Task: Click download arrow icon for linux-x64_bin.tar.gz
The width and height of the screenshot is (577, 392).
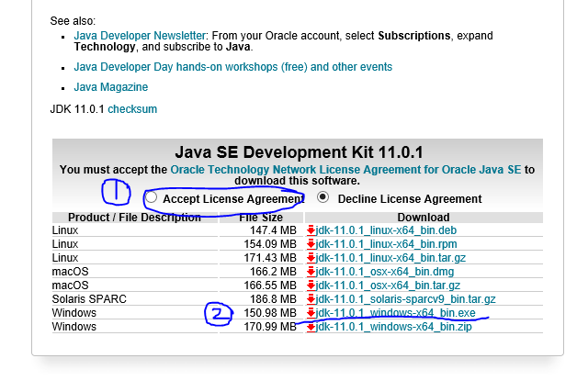Action: point(311,258)
